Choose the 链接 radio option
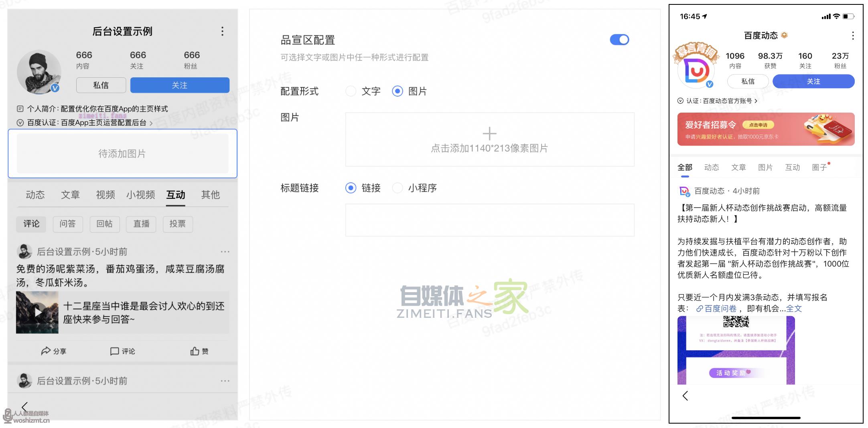Screen dimensions: 868x428 pos(351,188)
